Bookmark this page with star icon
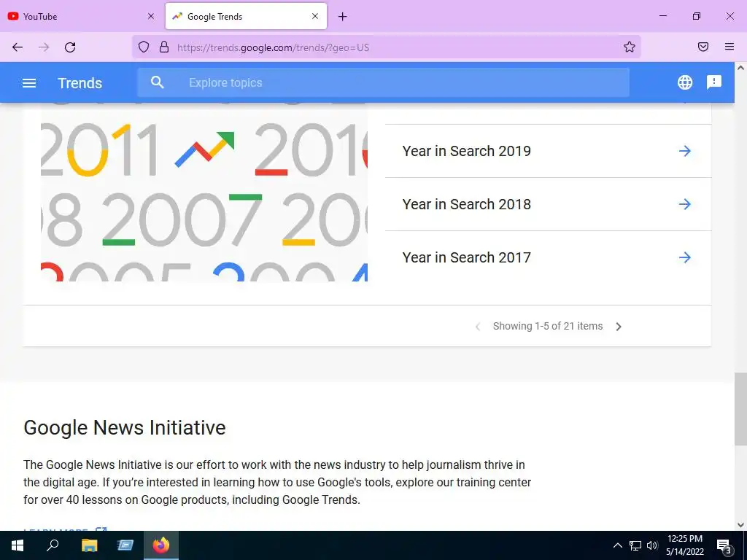Image resolution: width=747 pixels, height=560 pixels. click(x=630, y=47)
